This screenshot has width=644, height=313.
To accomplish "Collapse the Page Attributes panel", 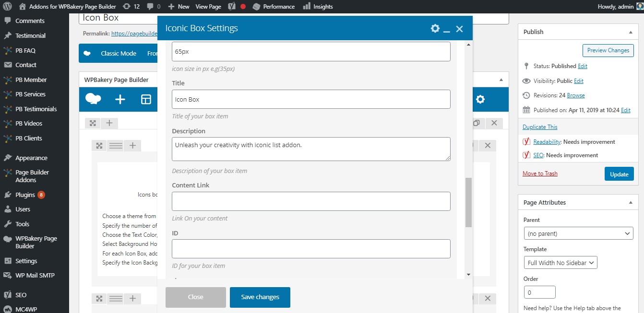I will tap(630, 203).
